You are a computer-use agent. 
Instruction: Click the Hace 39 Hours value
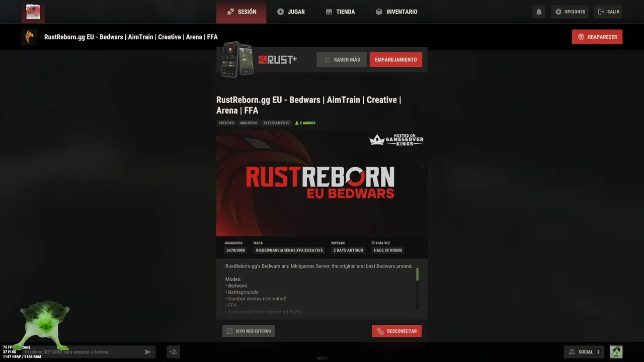click(388, 250)
